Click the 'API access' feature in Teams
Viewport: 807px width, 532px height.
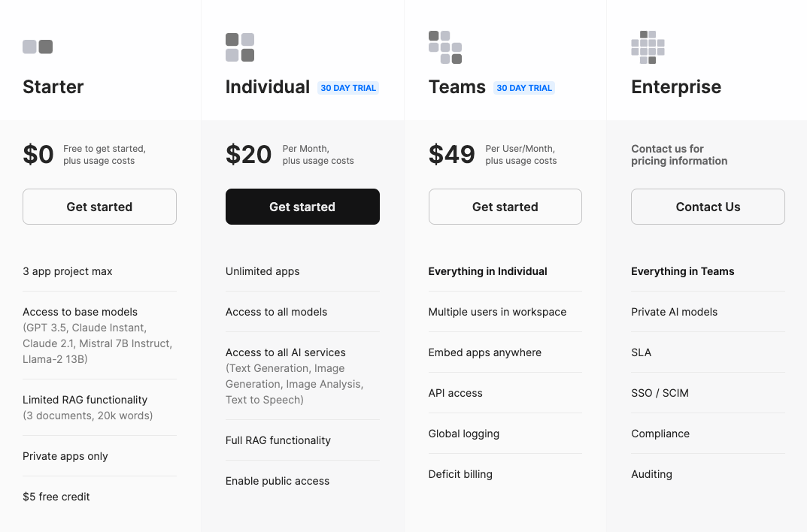456,393
